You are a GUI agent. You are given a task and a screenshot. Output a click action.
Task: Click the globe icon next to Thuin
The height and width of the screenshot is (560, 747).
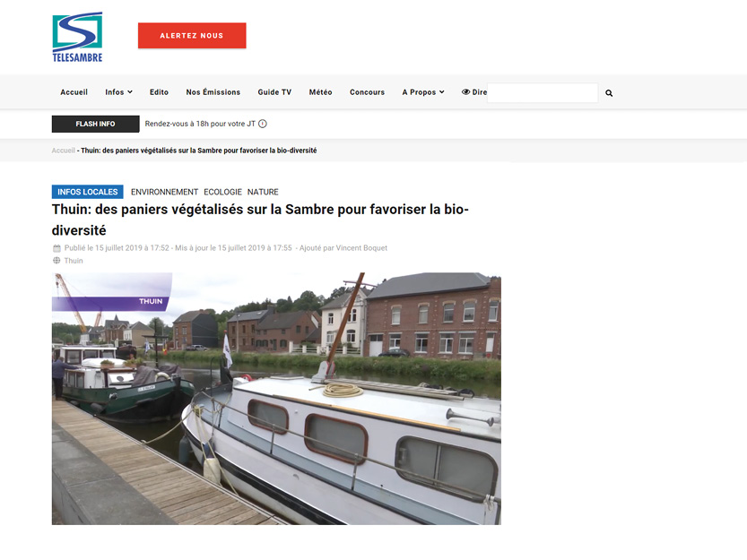click(56, 261)
